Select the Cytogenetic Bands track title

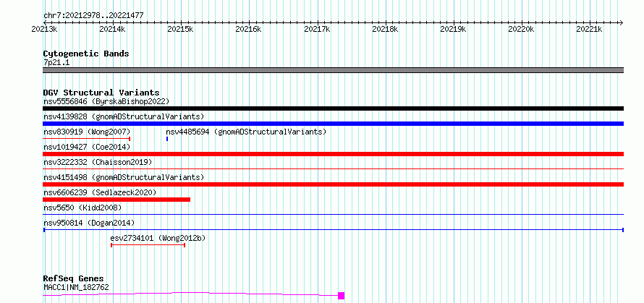[86, 54]
